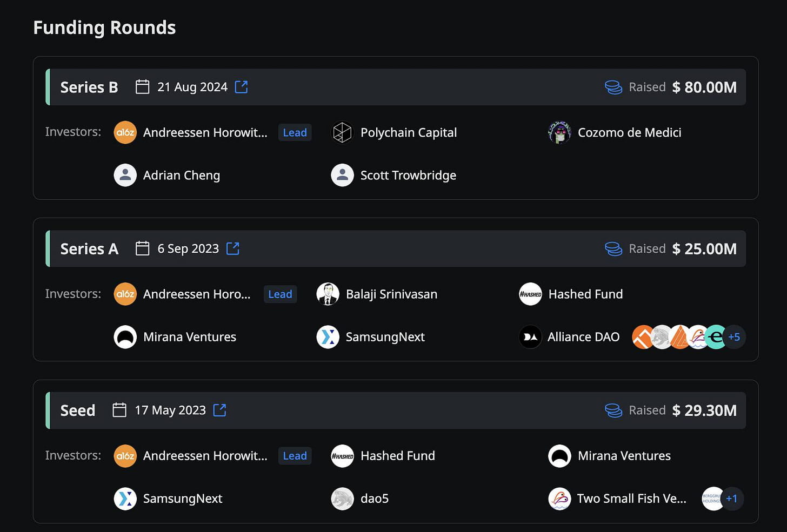
Task: Open Series B external source link icon
Action: point(241,87)
